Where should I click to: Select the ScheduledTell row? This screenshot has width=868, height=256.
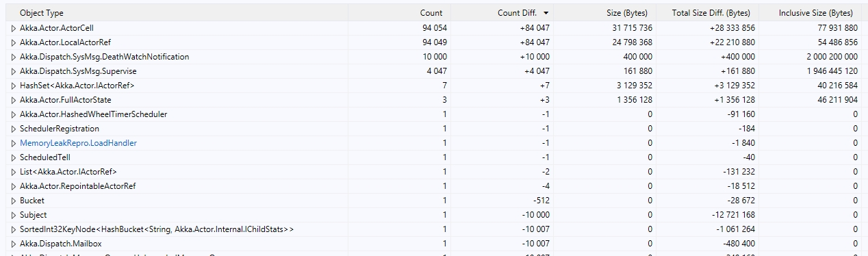tap(434, 157)
